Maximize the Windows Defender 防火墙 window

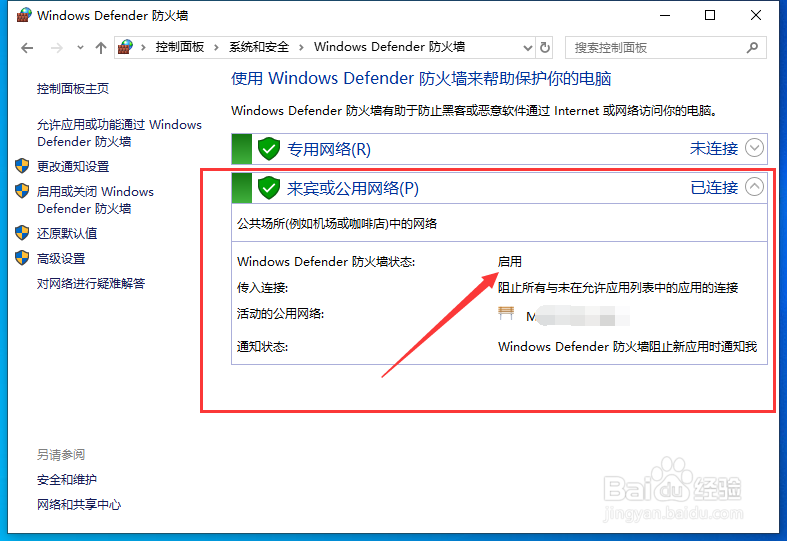point(710,16)
